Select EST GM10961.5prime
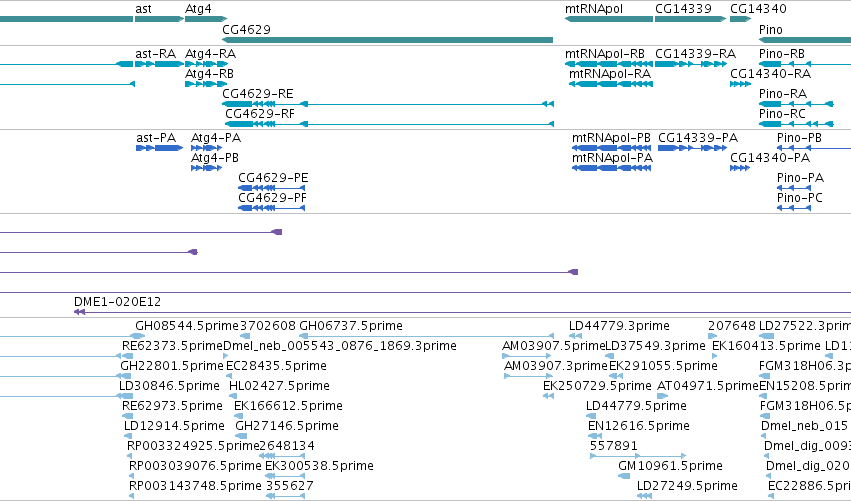 coord(670,466)
